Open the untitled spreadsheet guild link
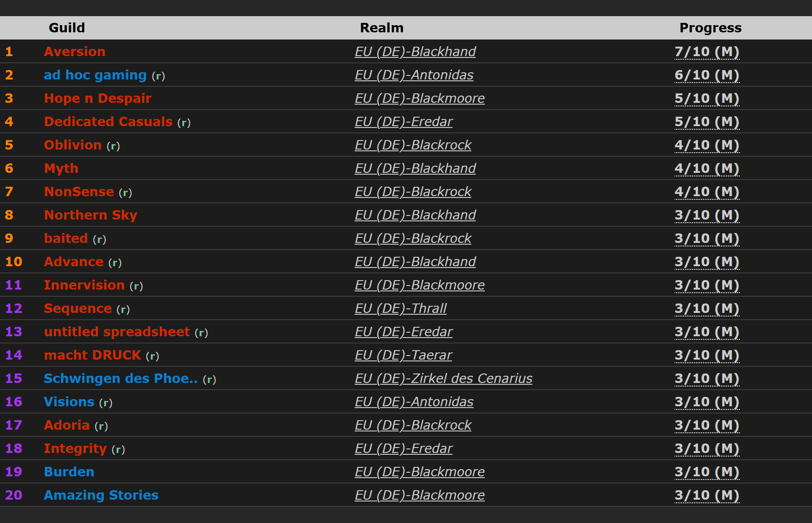 [117, 332]
